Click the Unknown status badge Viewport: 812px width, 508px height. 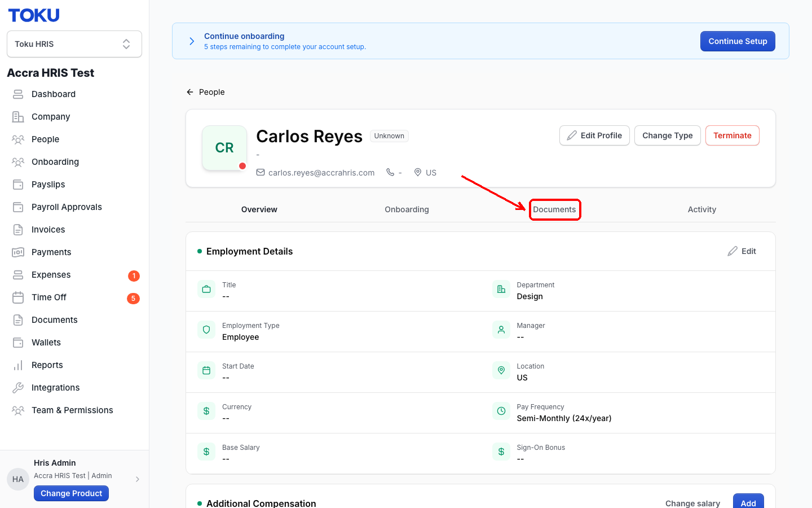[389, 136]
